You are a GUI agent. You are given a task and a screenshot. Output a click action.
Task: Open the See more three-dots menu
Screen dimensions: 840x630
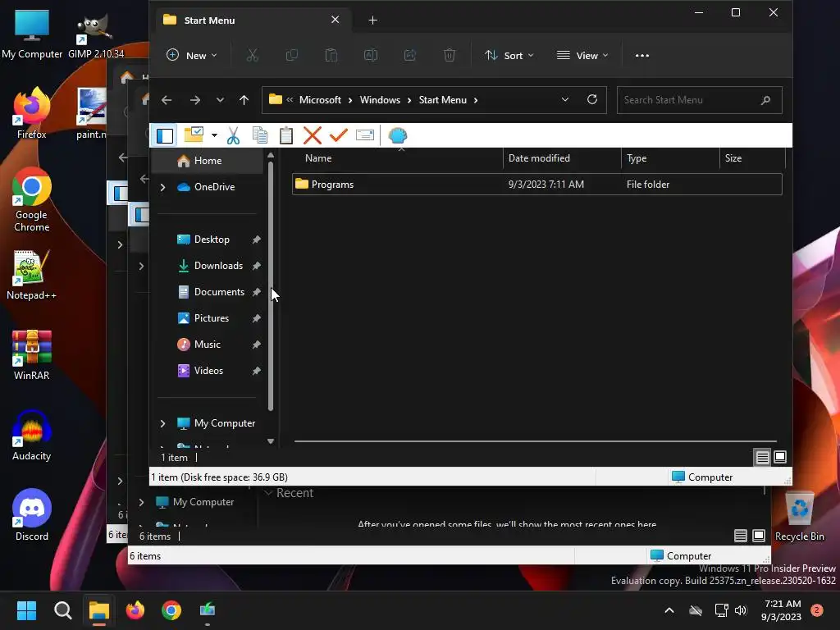[641, 55]
